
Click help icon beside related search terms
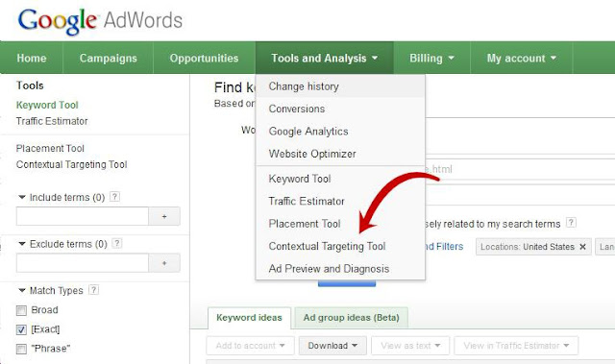571,223
